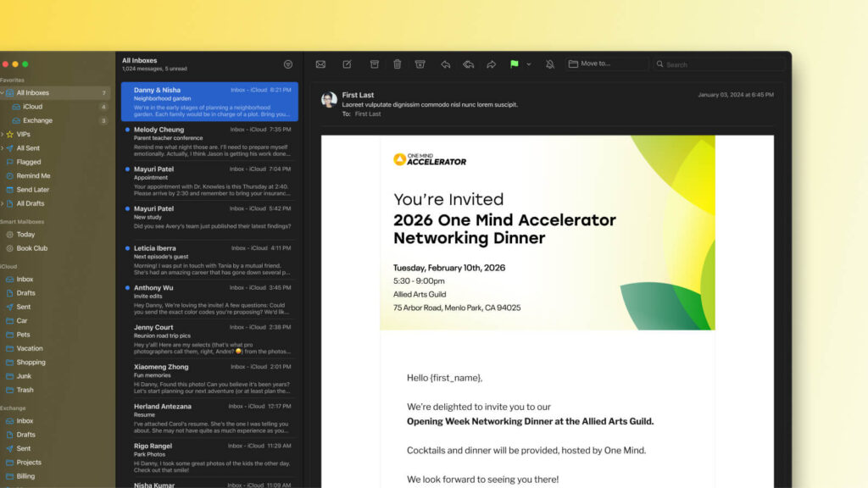Move message to Junk via toolbar
This screenshot has width=868, height=488.
(420, 64)
